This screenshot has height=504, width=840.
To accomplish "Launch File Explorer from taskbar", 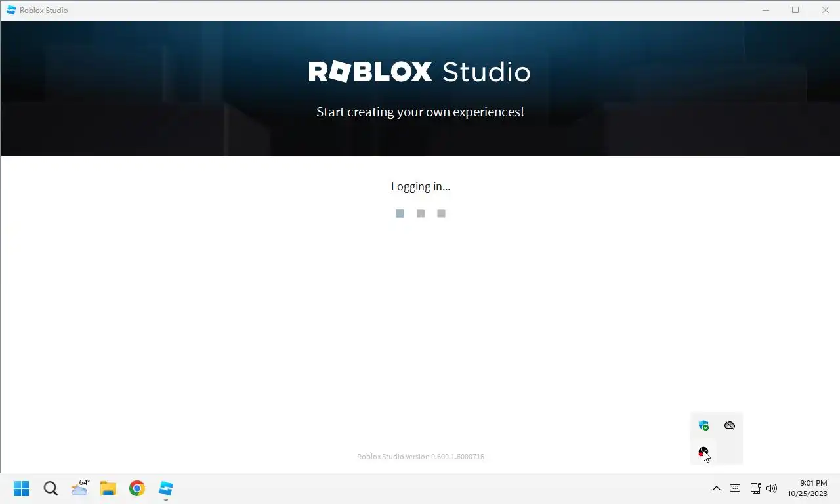I will [x=108, y=488].
